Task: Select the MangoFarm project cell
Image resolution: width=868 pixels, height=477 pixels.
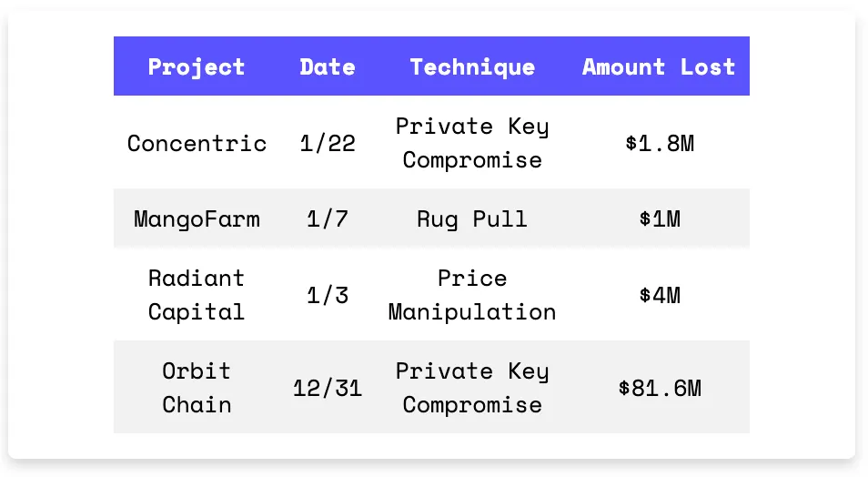Action: [x=197, y=218]
